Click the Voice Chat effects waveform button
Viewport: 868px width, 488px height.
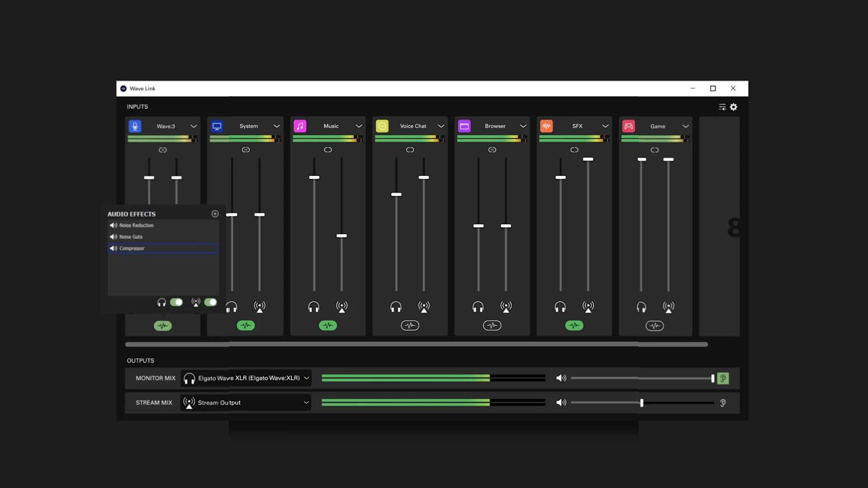410,325
